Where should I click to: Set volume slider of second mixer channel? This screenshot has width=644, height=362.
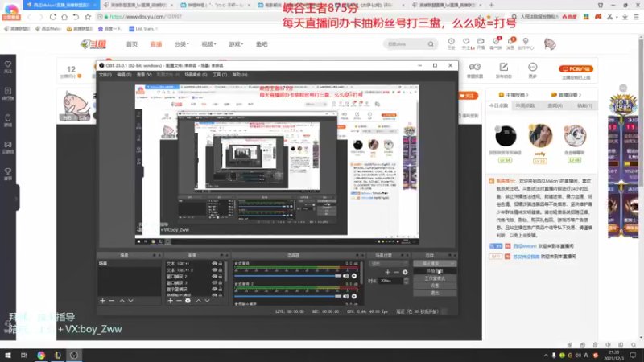(287, 296)
